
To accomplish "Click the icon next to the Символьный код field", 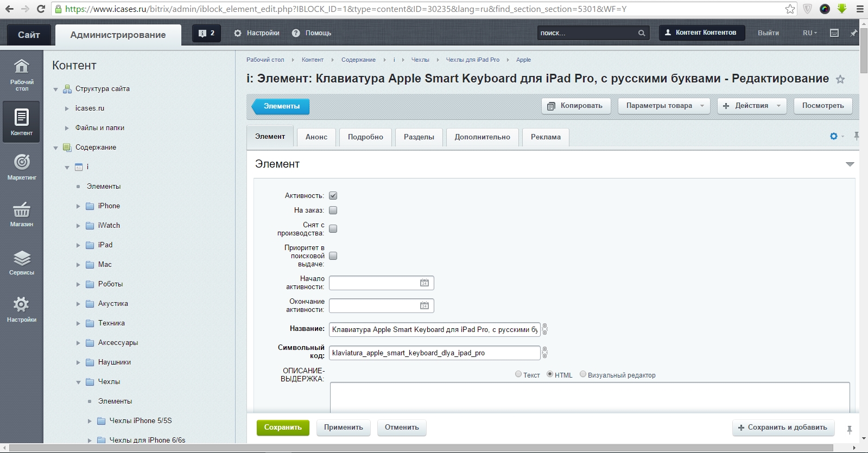I will [x=544, y=353].
